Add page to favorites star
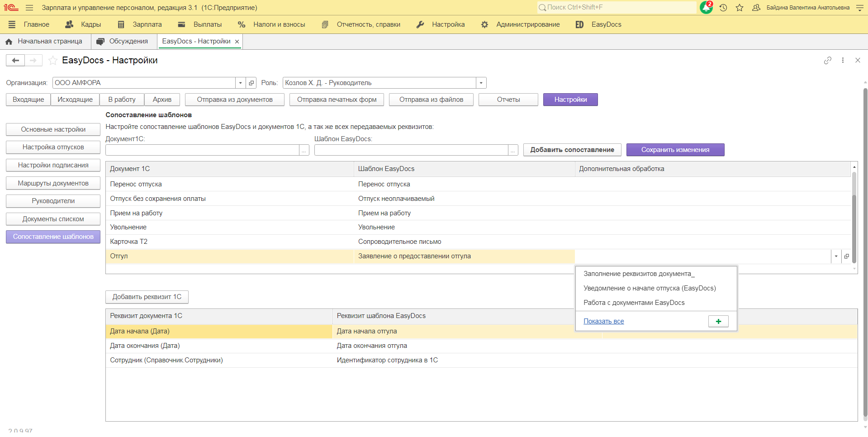868x437 pixels. coord(53,60)
